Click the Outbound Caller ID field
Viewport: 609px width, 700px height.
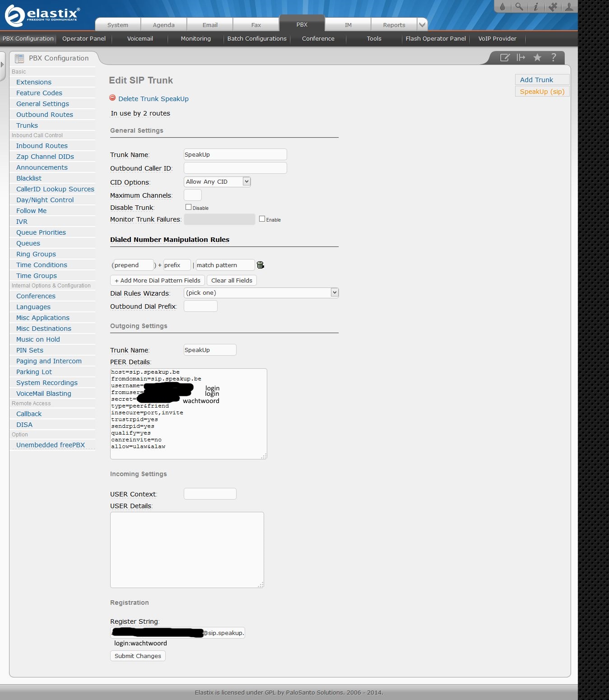click(x=235, y=168)
